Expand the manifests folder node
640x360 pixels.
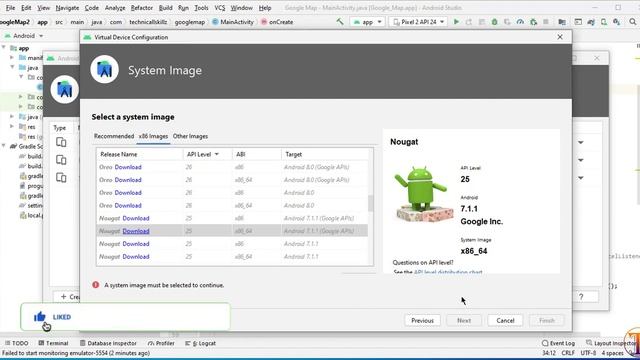(x=12, y=58)
